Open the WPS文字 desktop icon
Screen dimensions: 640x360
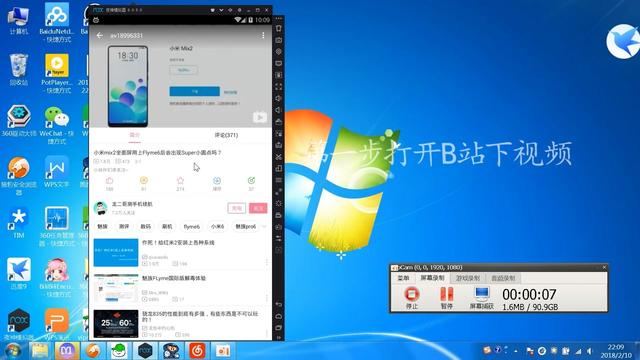point(57,172)
